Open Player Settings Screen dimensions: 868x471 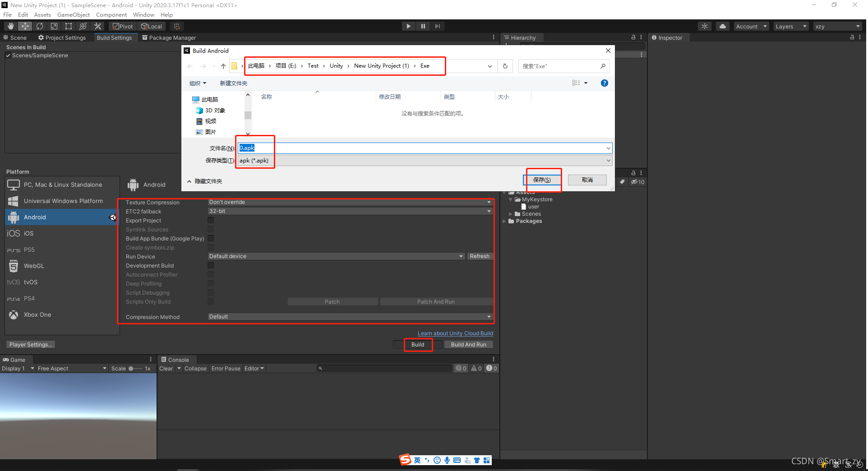(x=31, y=345)
